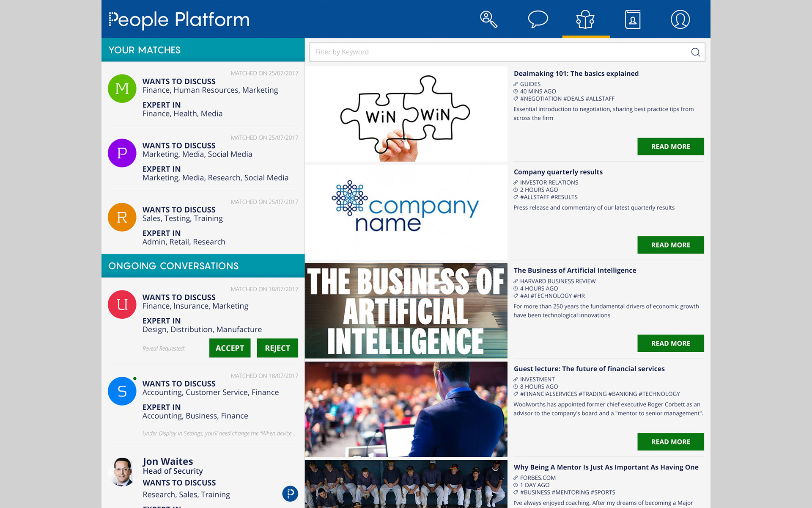Click the Under Display in Settings message preview

(219, 433)
